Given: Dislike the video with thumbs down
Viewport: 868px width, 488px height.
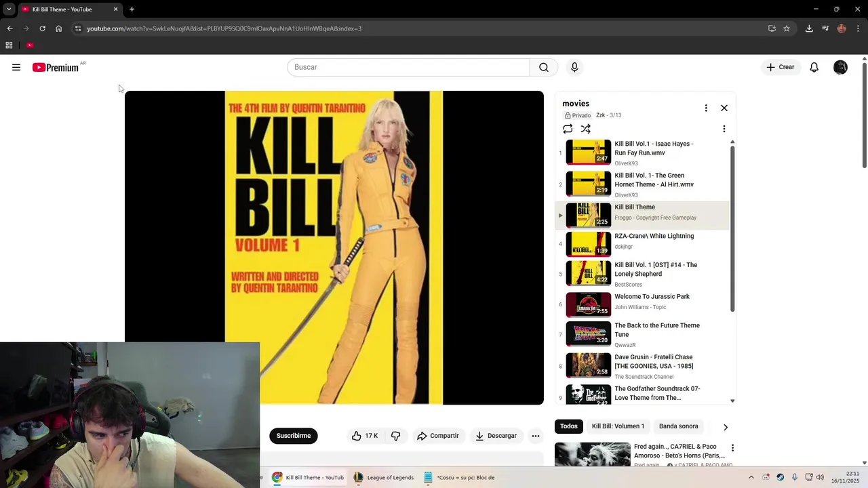Looking at the screenshot, I should point(396,436).
